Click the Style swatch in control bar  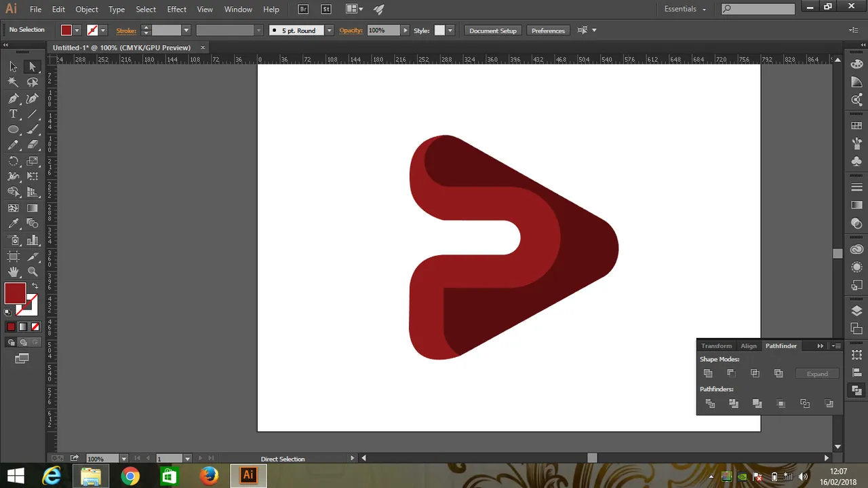tap(439, 31)
